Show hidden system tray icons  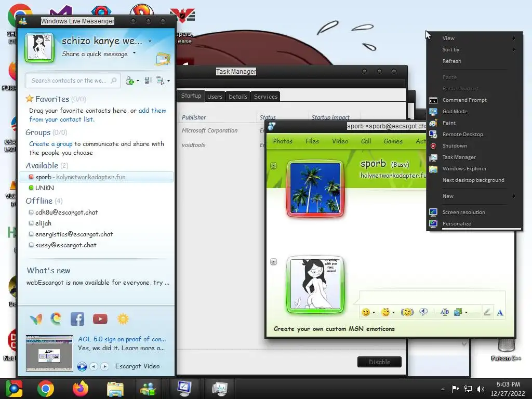click(443, 389)
